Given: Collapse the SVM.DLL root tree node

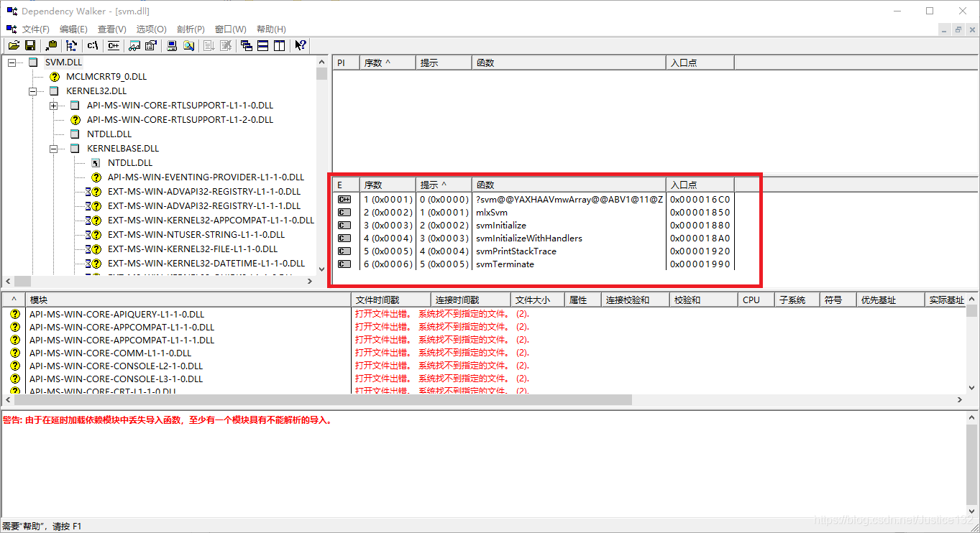Looking at the screenshot, I should point(12,62).
